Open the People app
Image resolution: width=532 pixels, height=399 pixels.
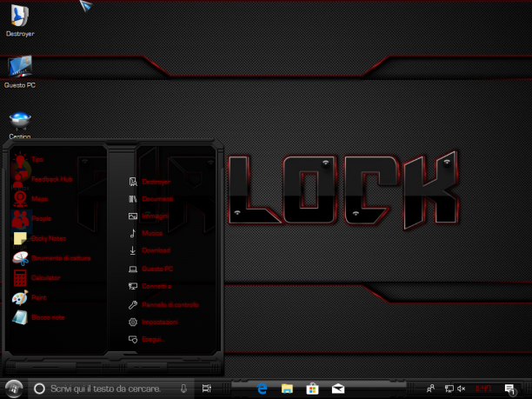pos(31,218)
